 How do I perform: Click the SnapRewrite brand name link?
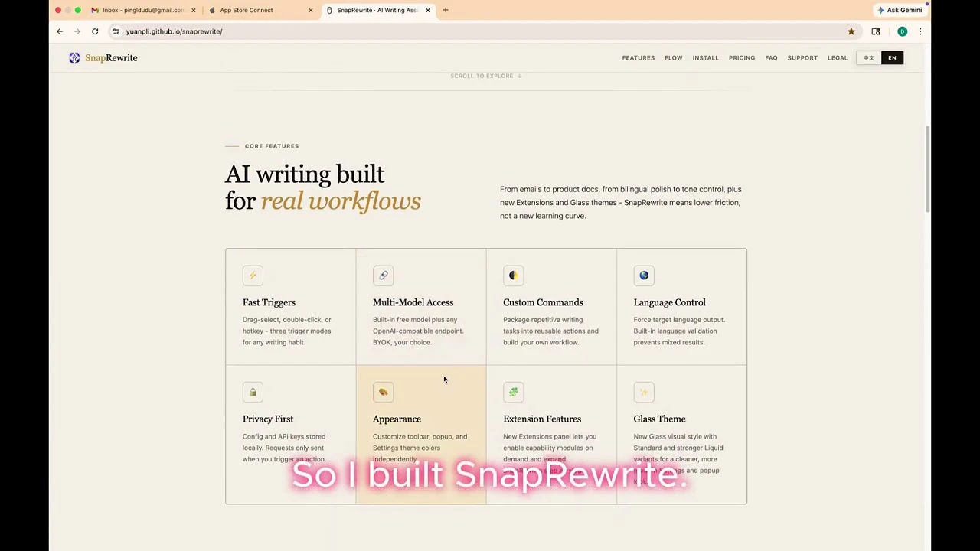point(111,58)
